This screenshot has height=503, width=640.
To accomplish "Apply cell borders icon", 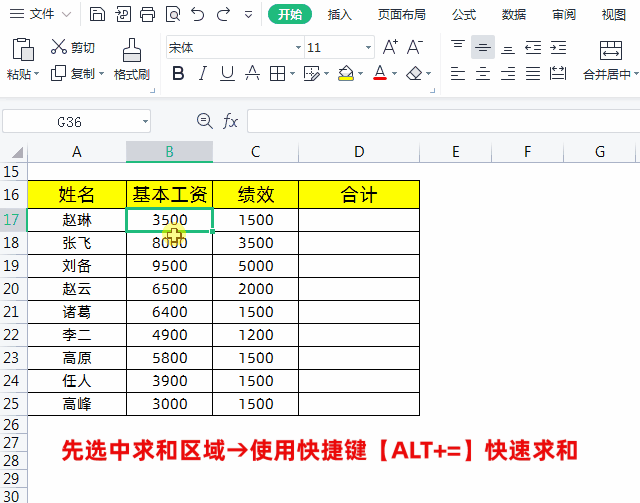I will [x=278, y=74].
